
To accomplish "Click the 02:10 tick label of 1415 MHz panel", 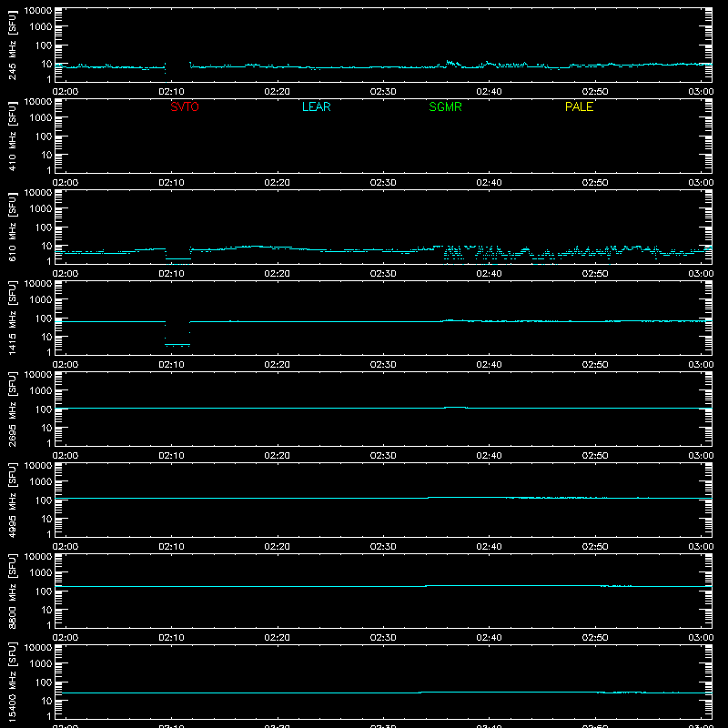I will tap(171, 365).
